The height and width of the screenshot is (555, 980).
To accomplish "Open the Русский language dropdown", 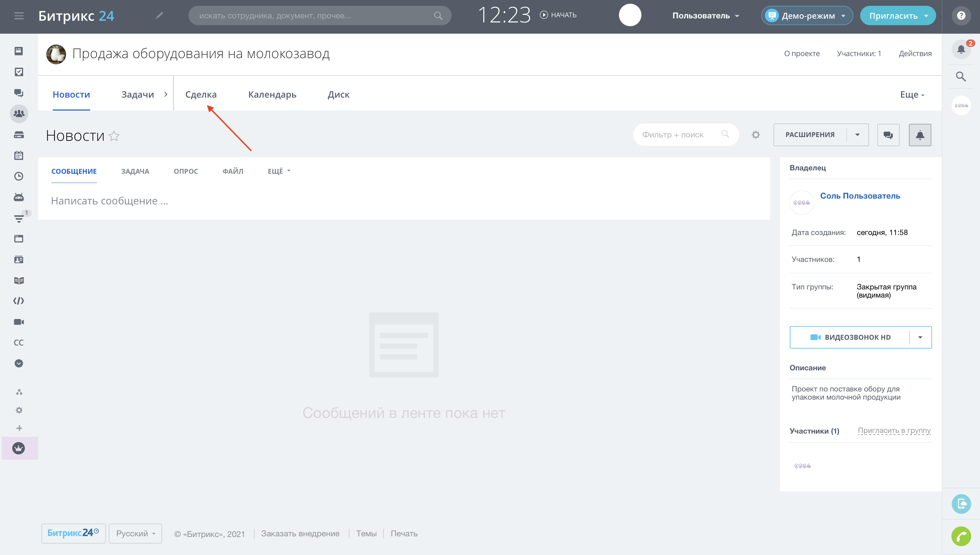I will [x=135, y=533].
